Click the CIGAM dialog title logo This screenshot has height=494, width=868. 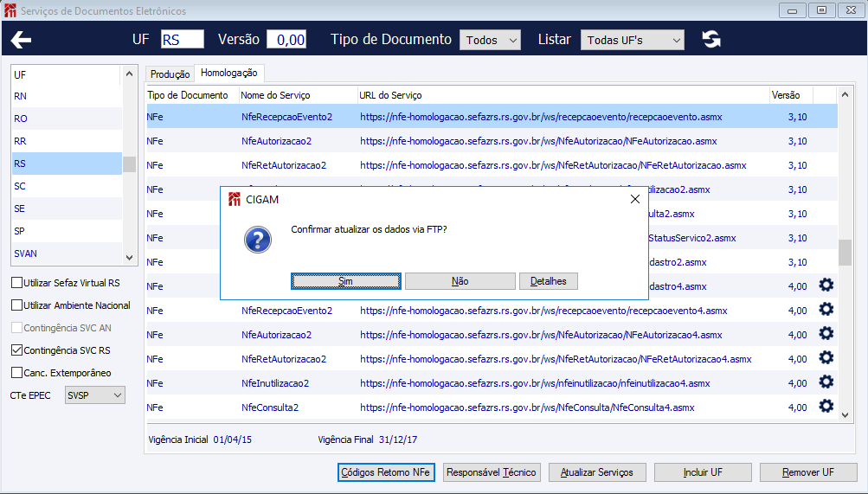click(235, 199)
